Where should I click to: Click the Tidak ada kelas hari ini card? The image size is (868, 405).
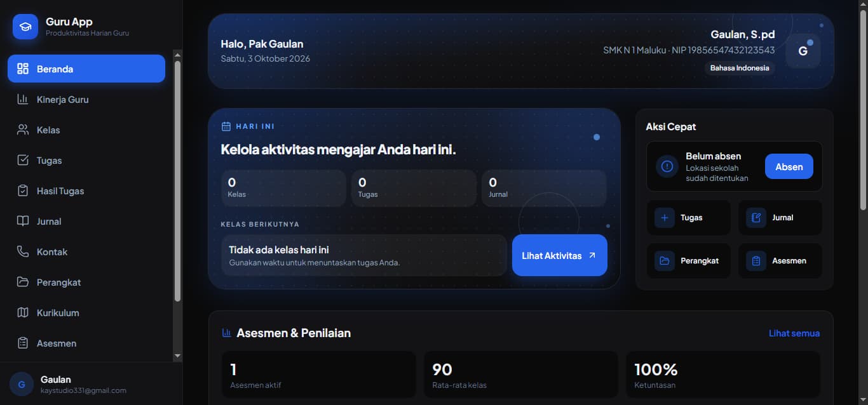pos(363,255)
